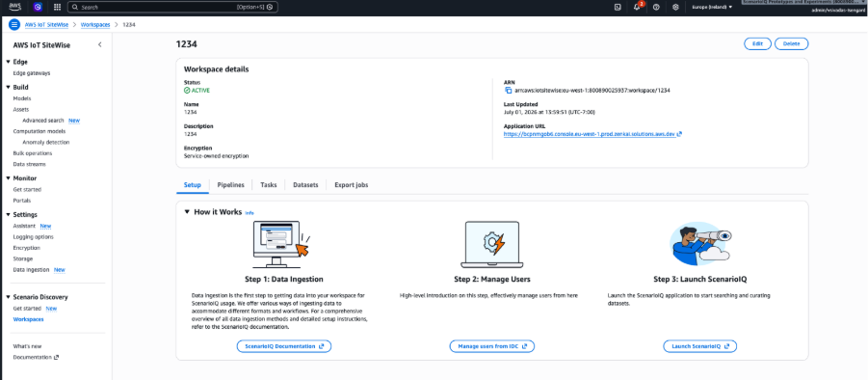
Task: Open the AWS logo home link
Action: pyautogui.click(x=15, y=7)
